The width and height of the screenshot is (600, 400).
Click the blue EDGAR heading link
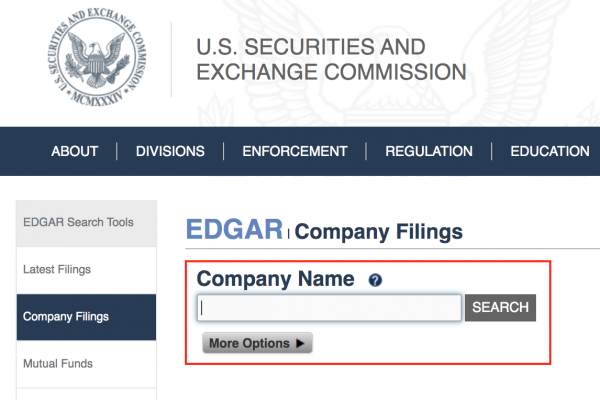tap(235, 230)
